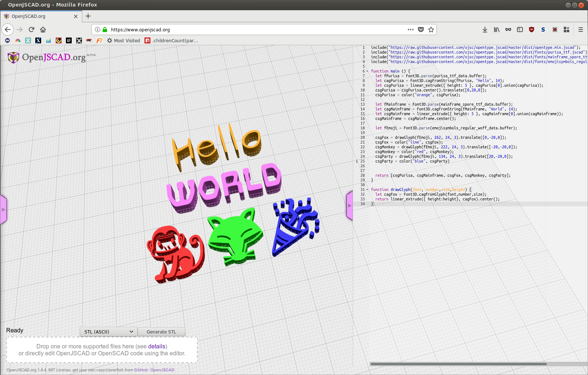
Task: Click the blue party popper 3D model
Action: pyautogui.click(x=295, y=227)
